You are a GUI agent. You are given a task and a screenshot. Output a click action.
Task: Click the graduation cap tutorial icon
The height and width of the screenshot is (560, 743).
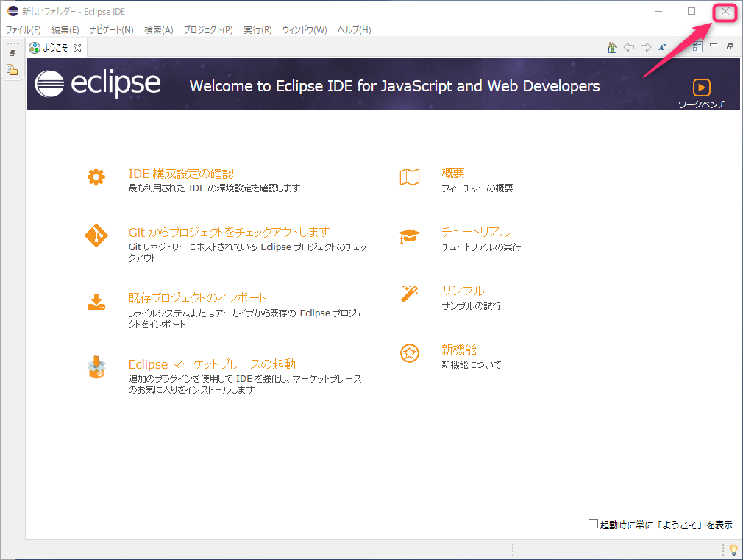coord(410,236)
